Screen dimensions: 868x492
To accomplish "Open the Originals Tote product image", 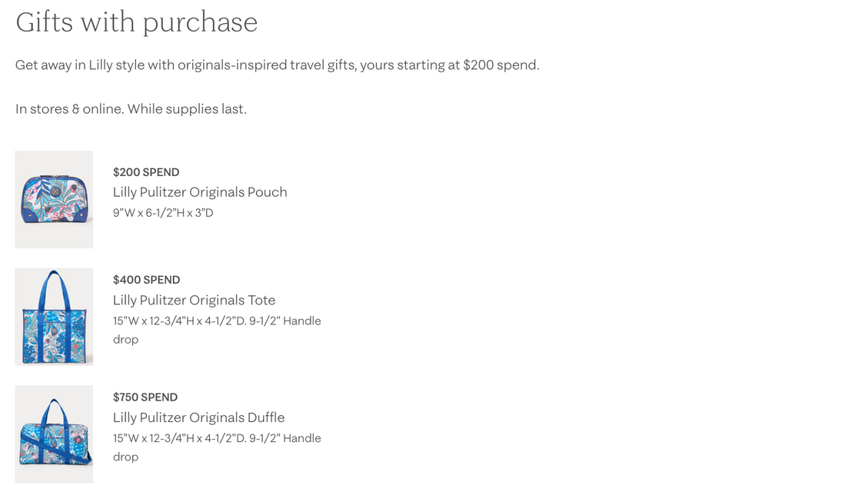I will click(54, 317).
